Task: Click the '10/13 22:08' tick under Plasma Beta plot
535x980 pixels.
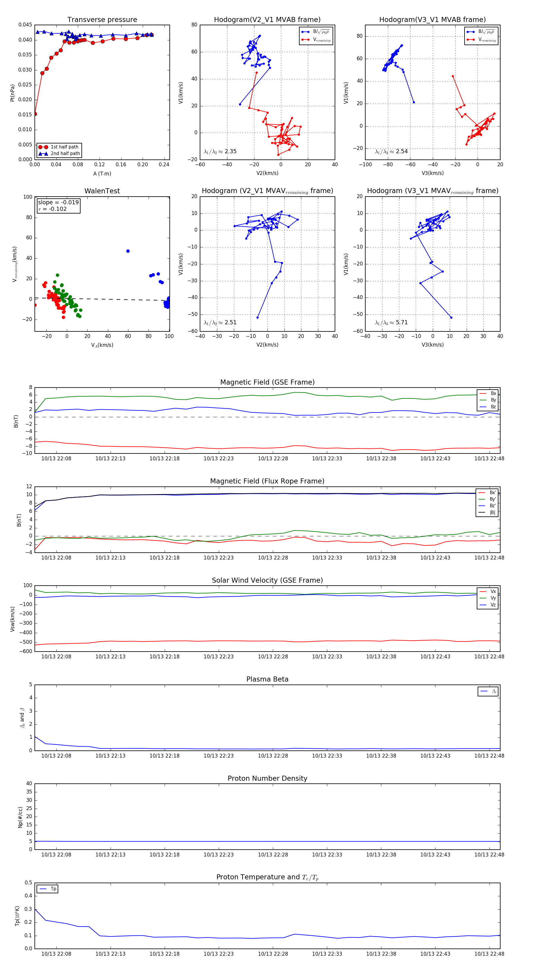Action: pos(56,755)
